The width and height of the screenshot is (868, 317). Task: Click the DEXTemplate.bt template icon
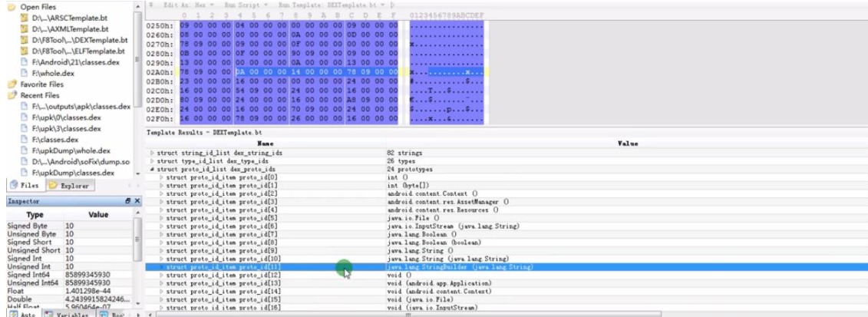[x=24, y=40]
